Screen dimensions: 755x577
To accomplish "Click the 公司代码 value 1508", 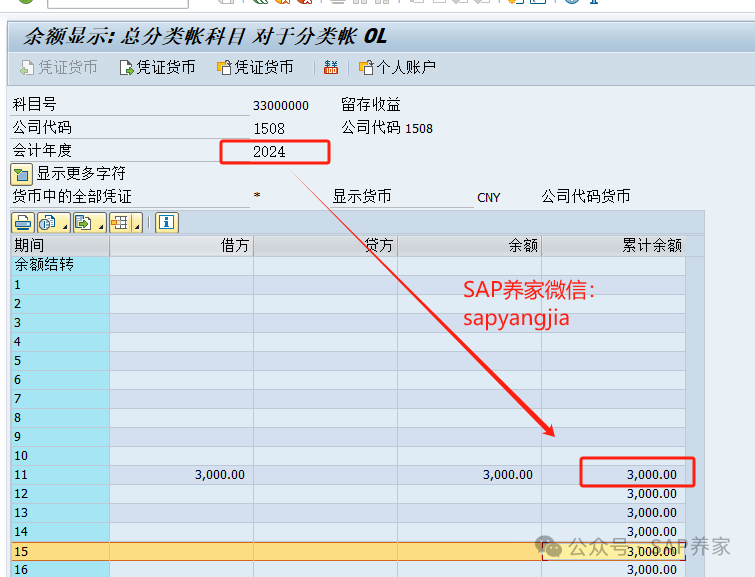I will 269,129.
